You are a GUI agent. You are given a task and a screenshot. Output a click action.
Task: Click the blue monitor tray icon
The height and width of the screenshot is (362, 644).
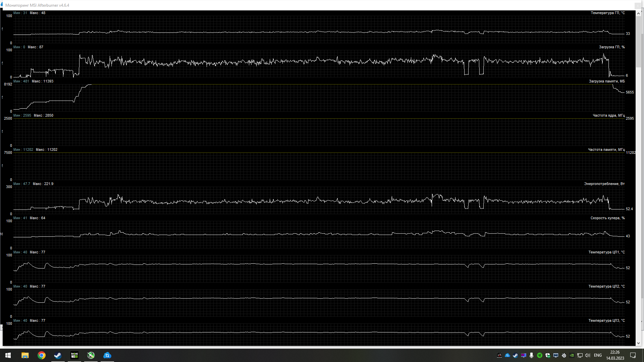[x=556, y=355]
